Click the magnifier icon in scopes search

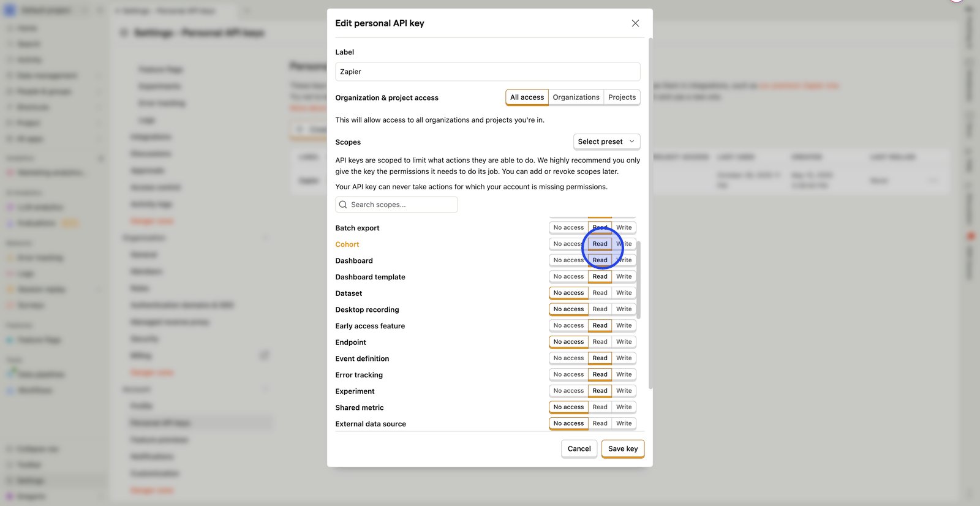343,205
